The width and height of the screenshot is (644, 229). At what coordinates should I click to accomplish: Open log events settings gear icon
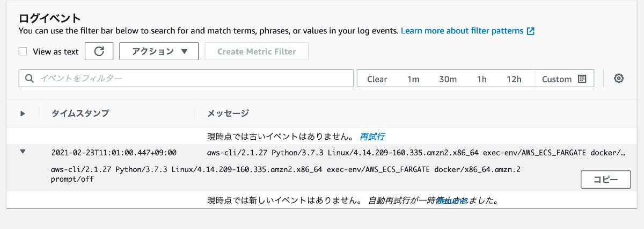point(619,78)
